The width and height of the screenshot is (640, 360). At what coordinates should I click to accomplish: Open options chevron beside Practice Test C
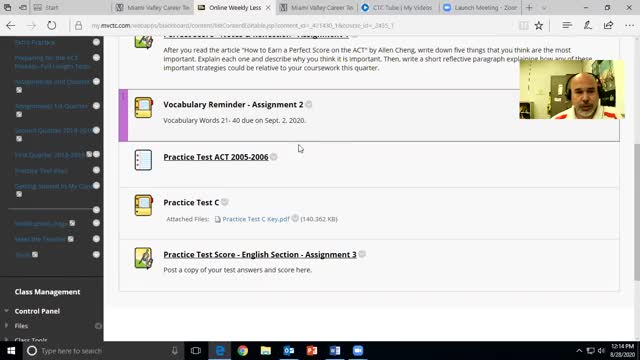click(225, 202)
